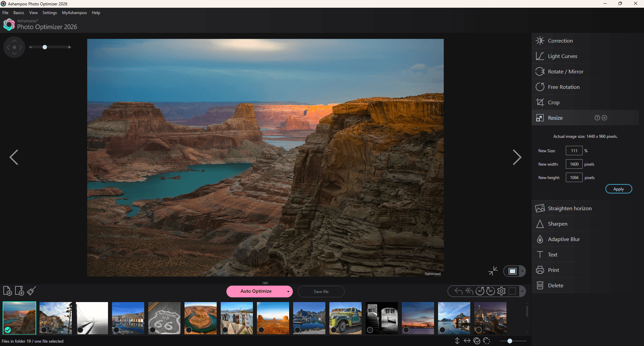Click the Print icon
Screen dimensions: 644x346
pyautogui.click(x=540, y=270)
